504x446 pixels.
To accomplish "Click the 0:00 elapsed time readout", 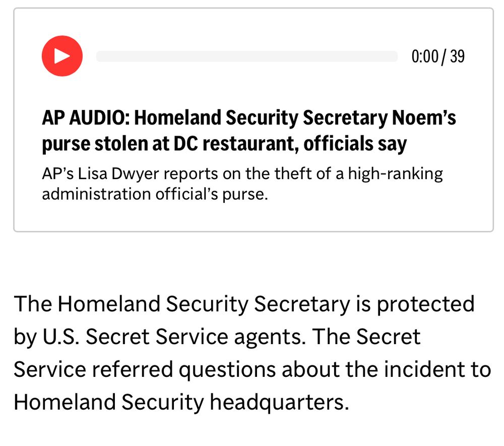I will tap(424, 56).
